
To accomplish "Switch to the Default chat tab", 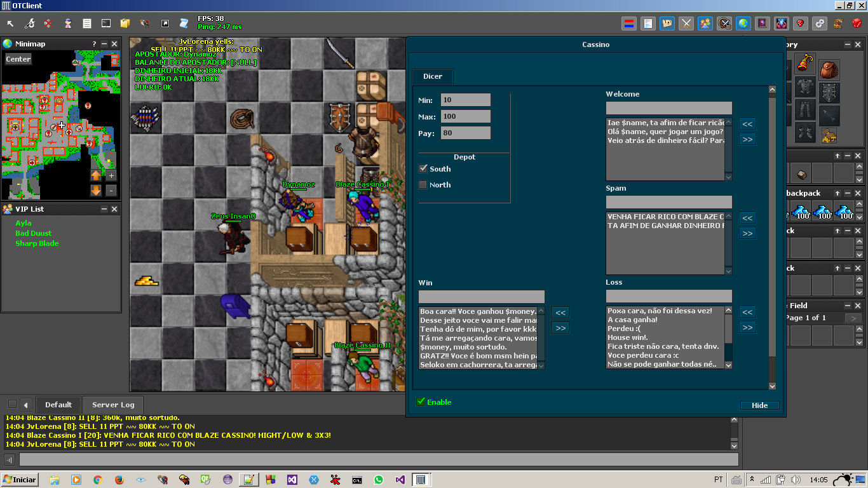I will pos(58,405).
